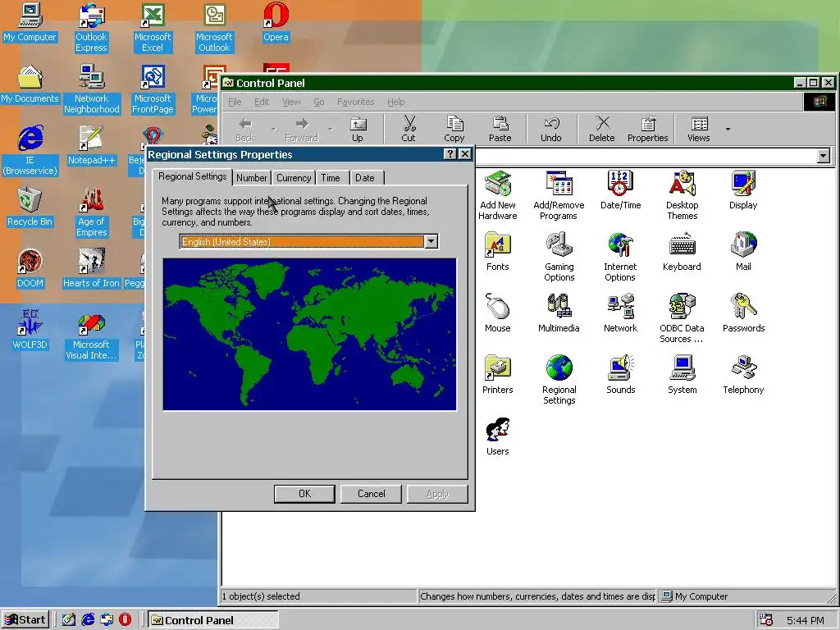Open the Keyboard settings icon
This screenshot has width=840, height=630.
pyautogui.click(x=682, y=251)
